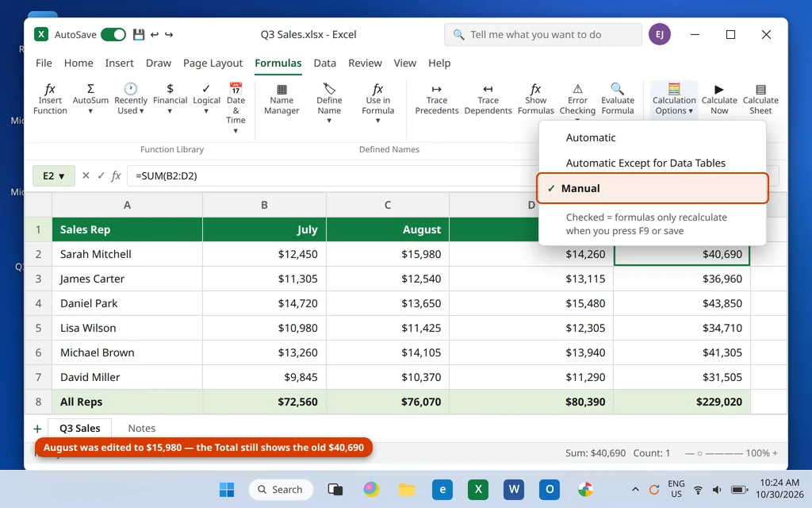Select row 4 header
Screen dimensions: 812x508
38,303
